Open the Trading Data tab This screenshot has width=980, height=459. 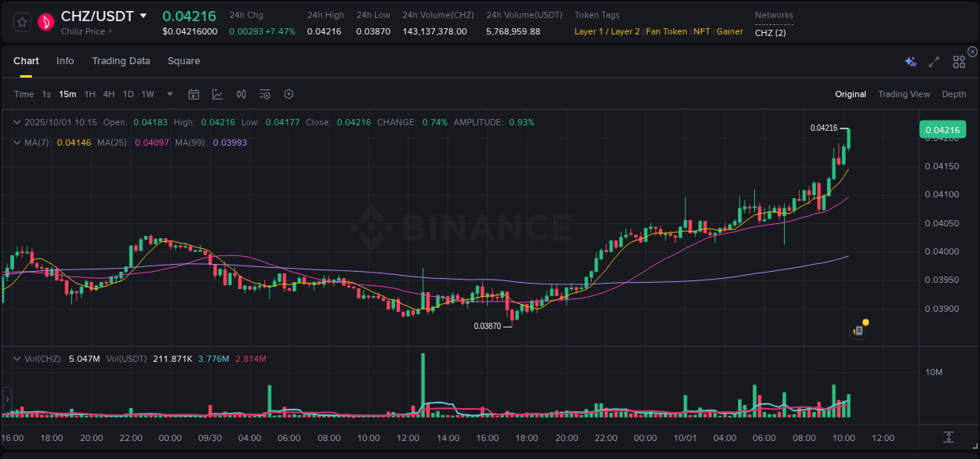tap(121, 61)
